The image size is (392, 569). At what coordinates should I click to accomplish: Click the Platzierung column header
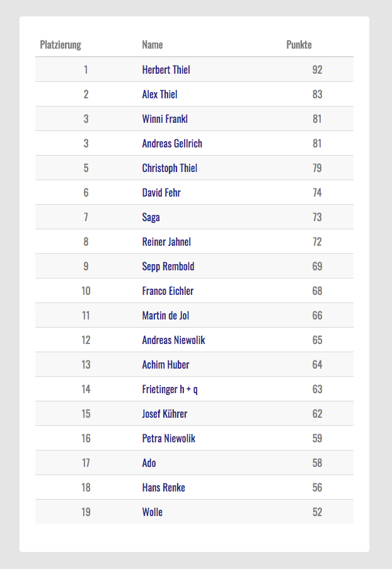61,45
